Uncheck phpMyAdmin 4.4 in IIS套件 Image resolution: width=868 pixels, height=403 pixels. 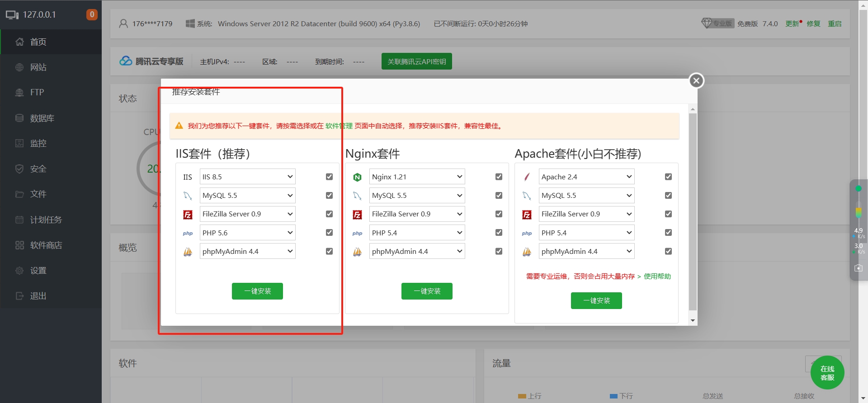click(329, 251)
